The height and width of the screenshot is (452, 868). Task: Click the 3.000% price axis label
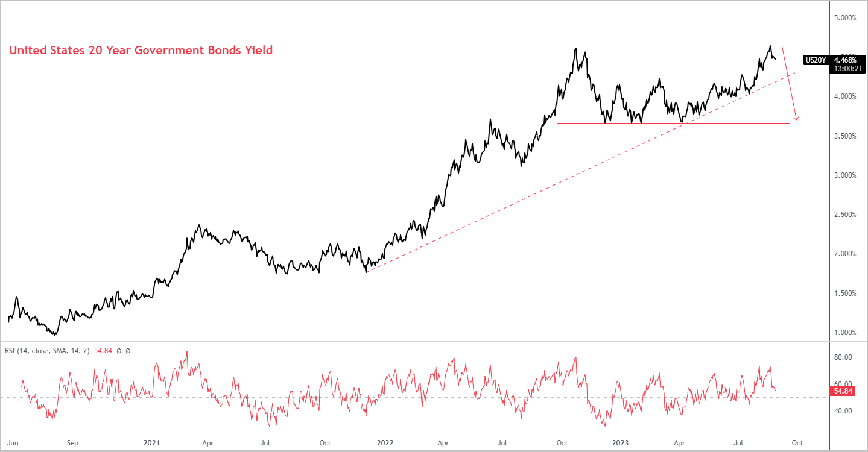click(x=844, y=175)
